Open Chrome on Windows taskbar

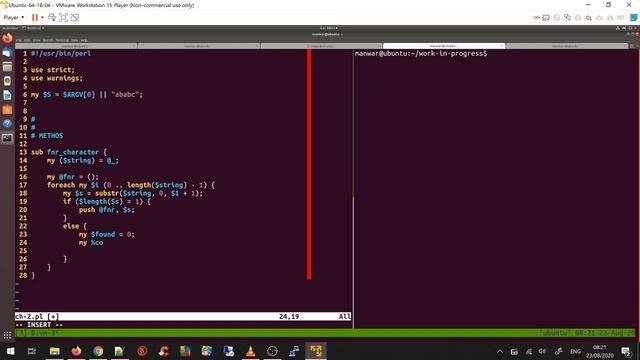(x=98, y=351)
